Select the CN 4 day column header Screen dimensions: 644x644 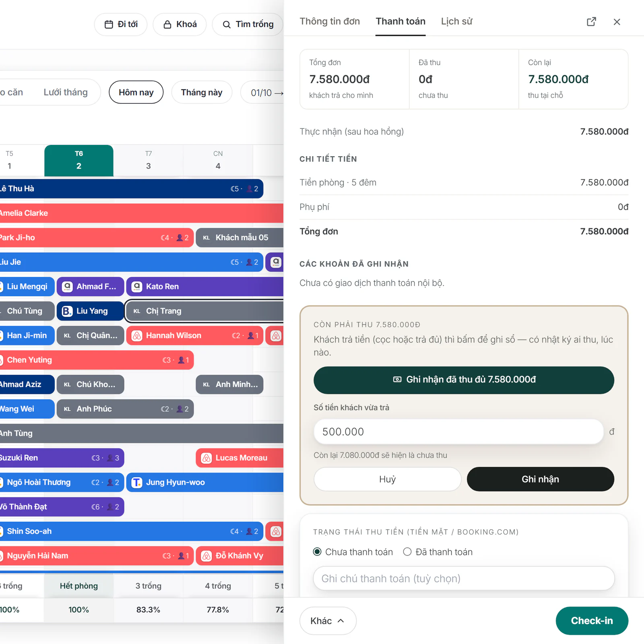point(218,160)
